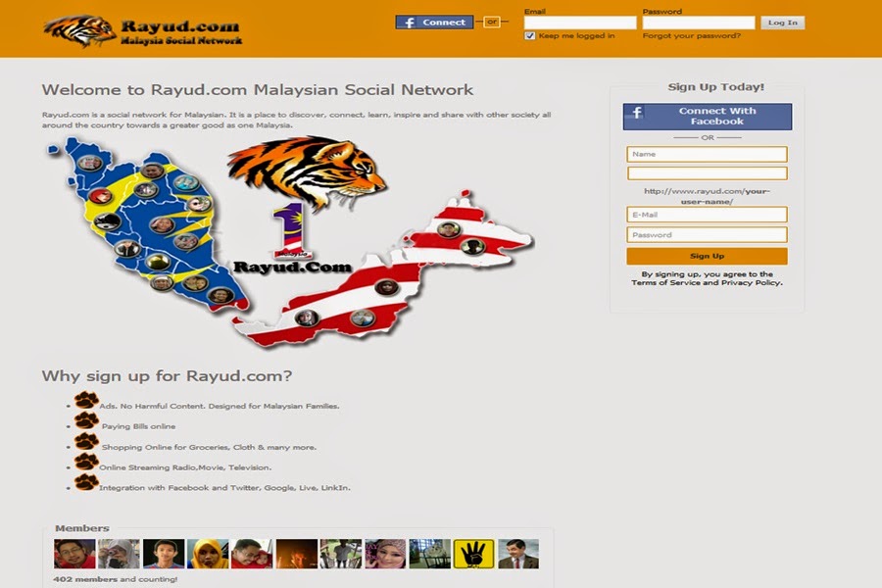Click Connect With Facebook in signup panel
882x588 pixels.
click(707, 117)
